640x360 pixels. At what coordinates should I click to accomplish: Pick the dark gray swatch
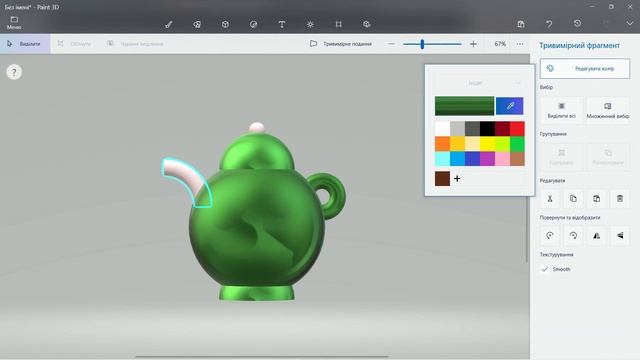[472, 129]
